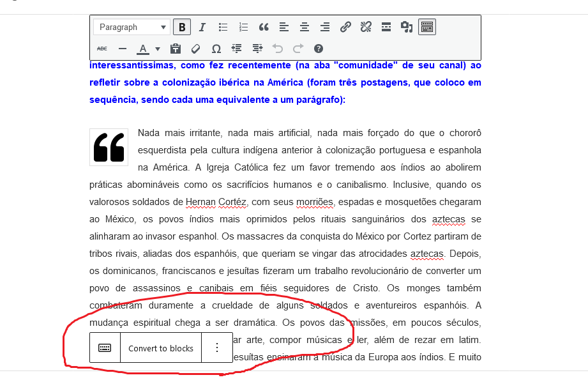
Task: Align text left
Action: tap(284, 27)
